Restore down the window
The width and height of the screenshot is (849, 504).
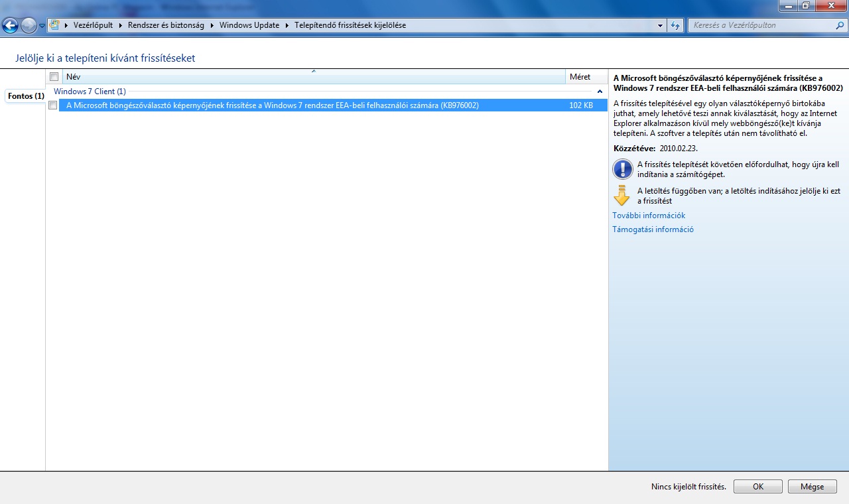[x=805, y=5]
